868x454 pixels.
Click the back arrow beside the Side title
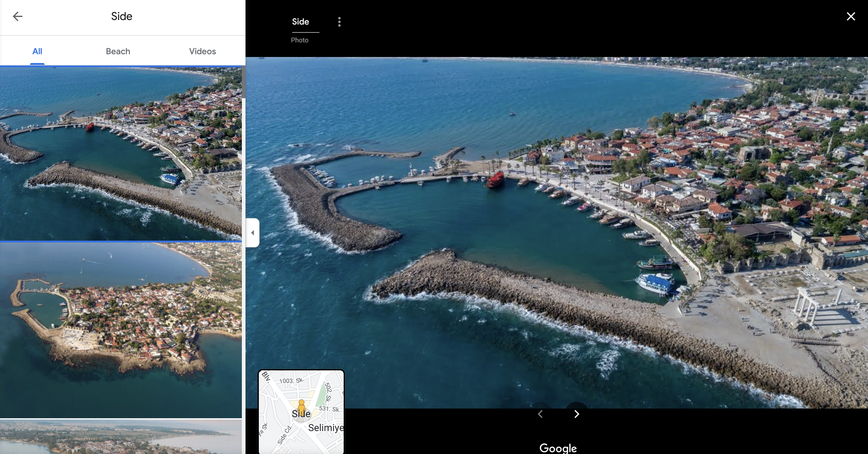(18, 16)
